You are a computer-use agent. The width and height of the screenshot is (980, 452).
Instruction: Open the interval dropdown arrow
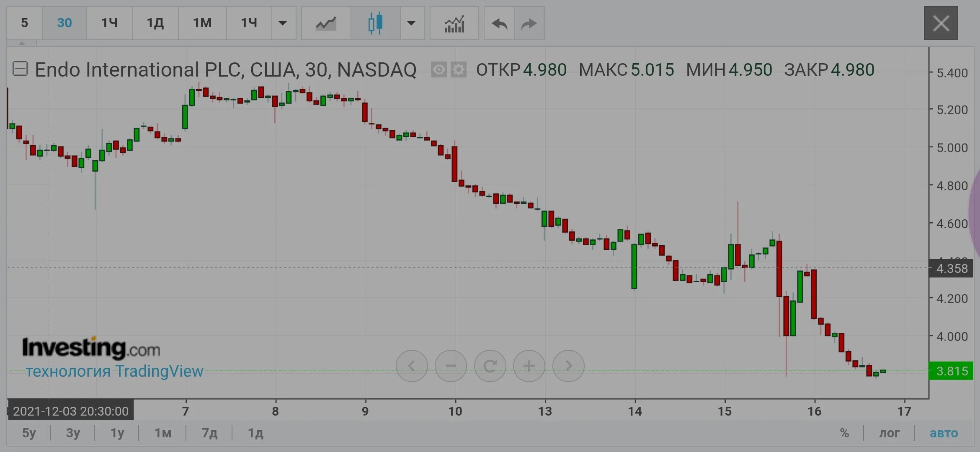[283, 23]
